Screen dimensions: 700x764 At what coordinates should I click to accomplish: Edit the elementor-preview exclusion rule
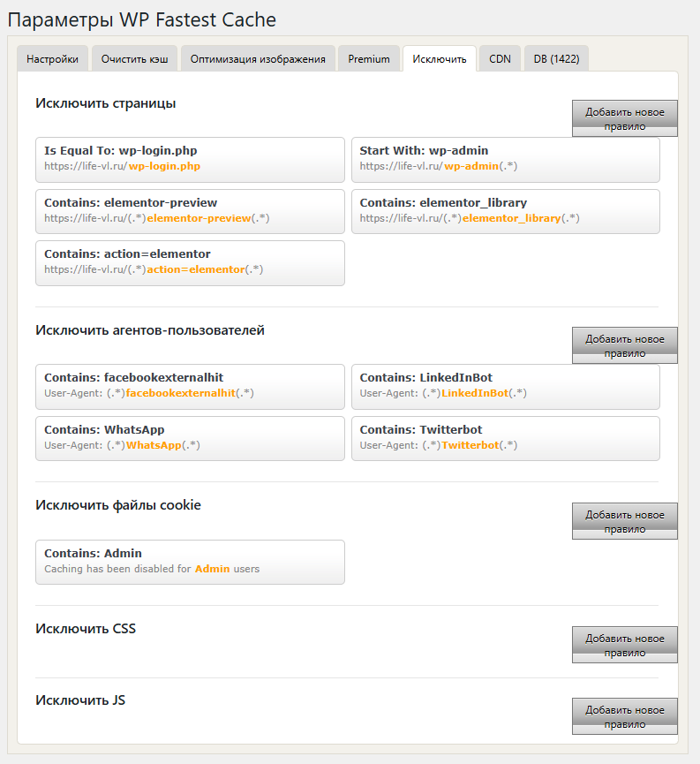point(190,211)
